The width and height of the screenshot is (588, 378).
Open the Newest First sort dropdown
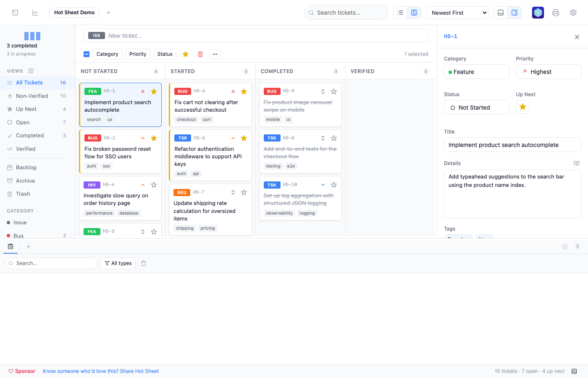[x=457, y=13]
